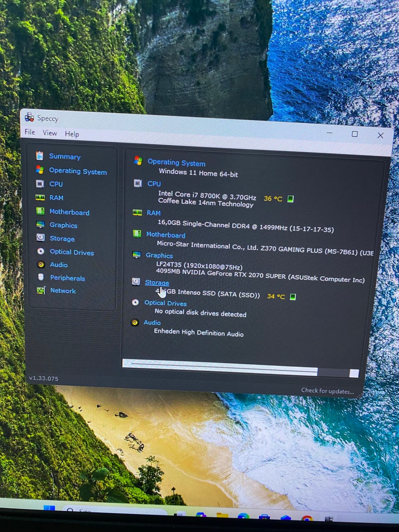Click the green status icon next to 34 °C
Screen dimensions: 399x532
[x=293, y=297]
